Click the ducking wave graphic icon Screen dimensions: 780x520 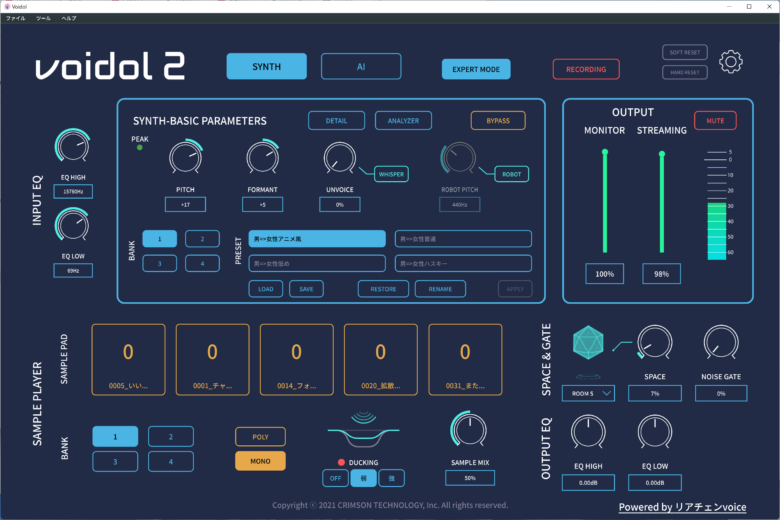tap(364, 429)
